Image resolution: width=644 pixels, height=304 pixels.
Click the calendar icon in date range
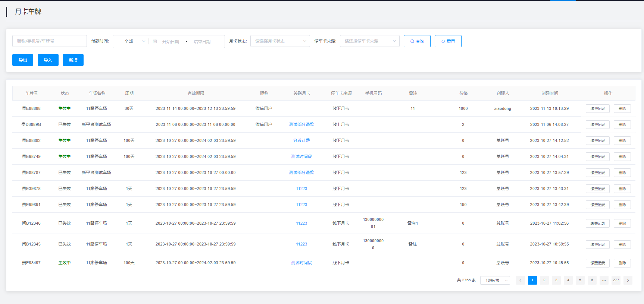click(155, 41)
